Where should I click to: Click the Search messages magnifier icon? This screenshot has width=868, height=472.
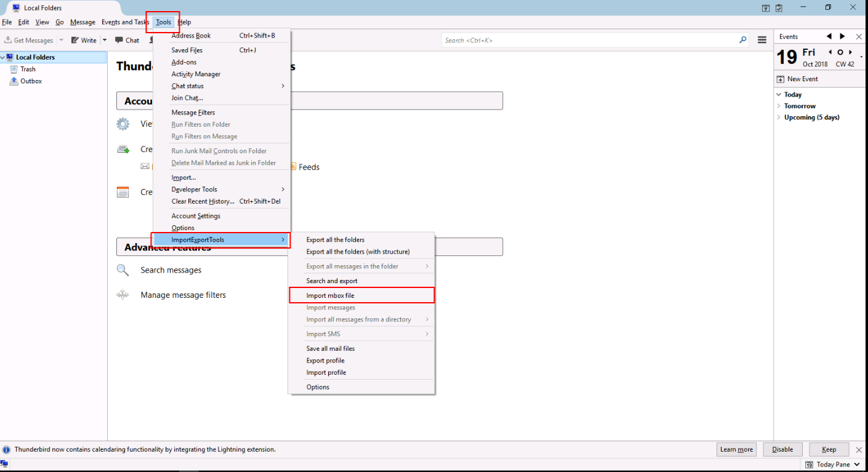coord(123,270)
